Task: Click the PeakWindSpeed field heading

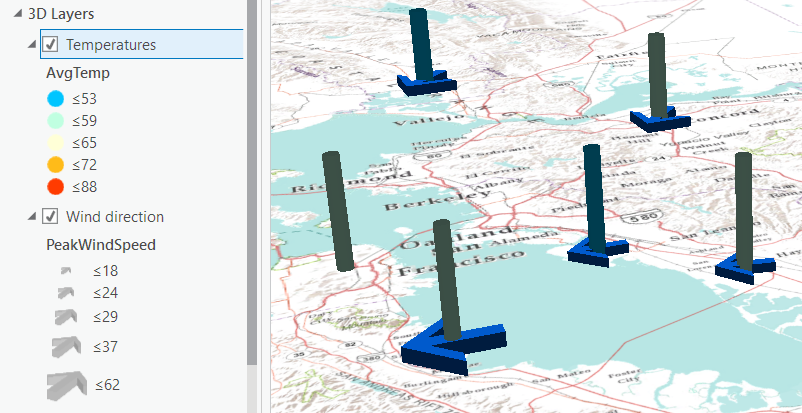Action: point(101,245)
